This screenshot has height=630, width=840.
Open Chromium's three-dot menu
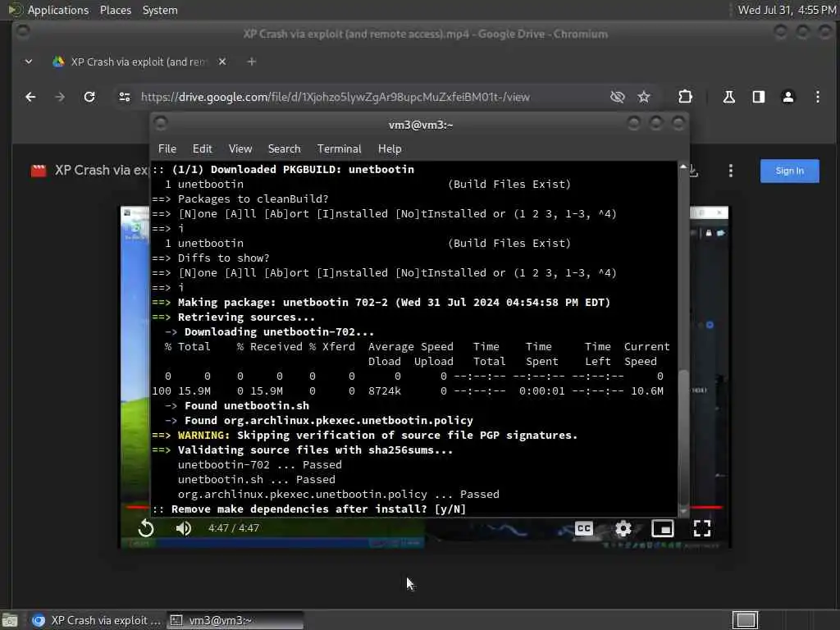[818, 97]
